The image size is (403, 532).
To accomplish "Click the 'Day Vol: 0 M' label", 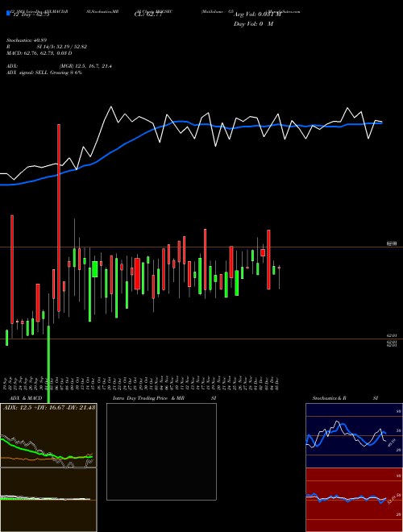I will click(x=253, y=24).
